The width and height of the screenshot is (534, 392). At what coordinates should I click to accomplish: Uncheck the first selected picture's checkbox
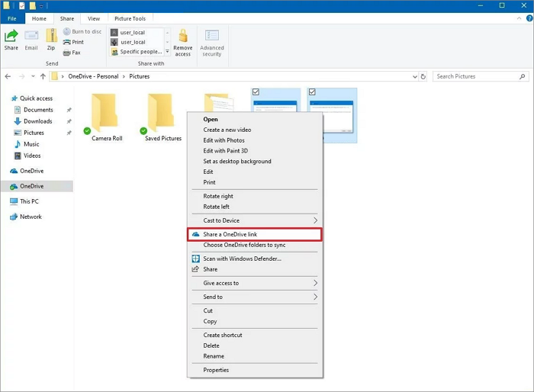256,92
